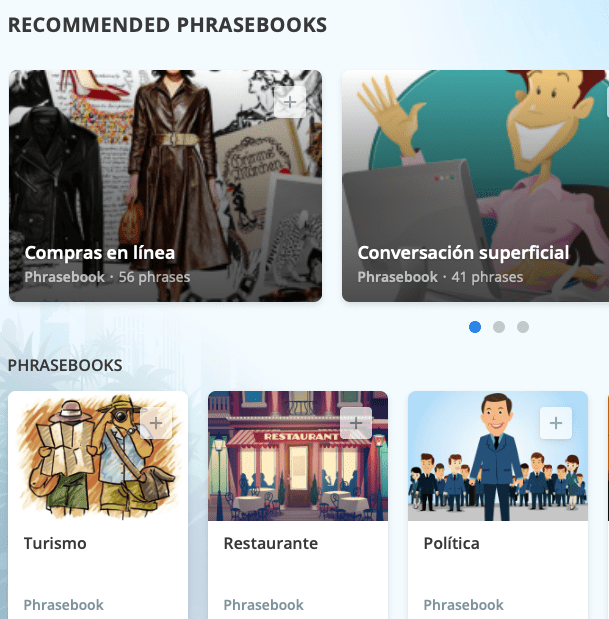Image resolution: width=609 pixels, height=619 pixels.
Task: Open the Turismo tourists illustration
Action: [98, 456]
